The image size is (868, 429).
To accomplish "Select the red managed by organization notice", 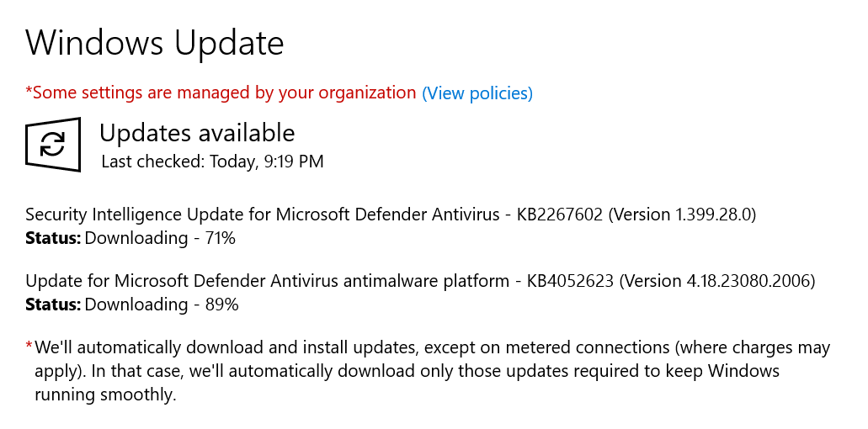I will pyautogui.click(x=224, y=93).
